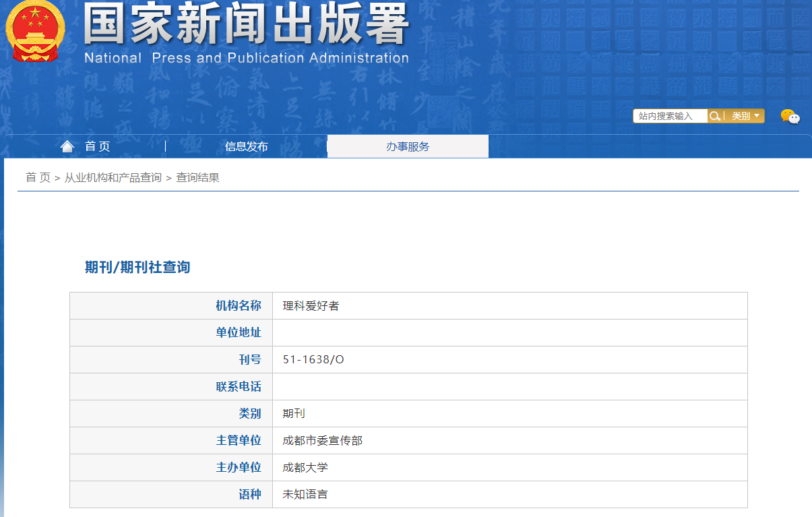The height and width of the screenshot is (517, 812).
Task: Click the 未知语言 language value
Action: tap(305, 494)
